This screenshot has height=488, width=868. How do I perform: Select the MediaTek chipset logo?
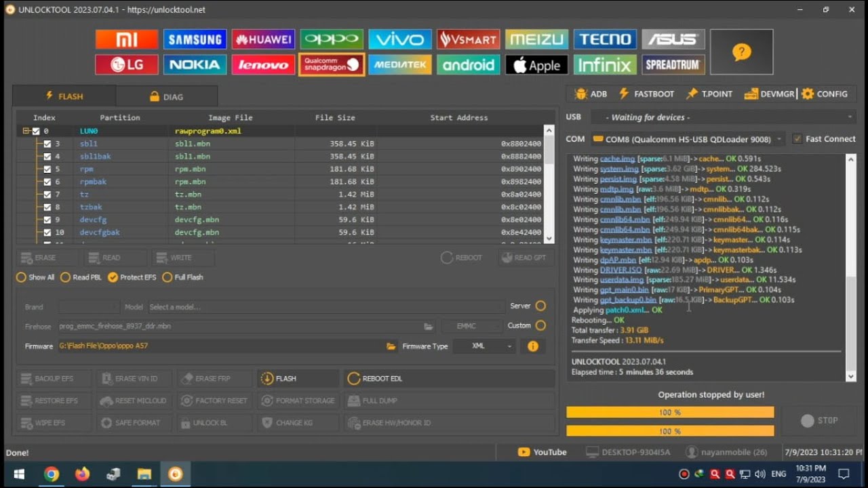pyautogui.click(x=400, y=65)
